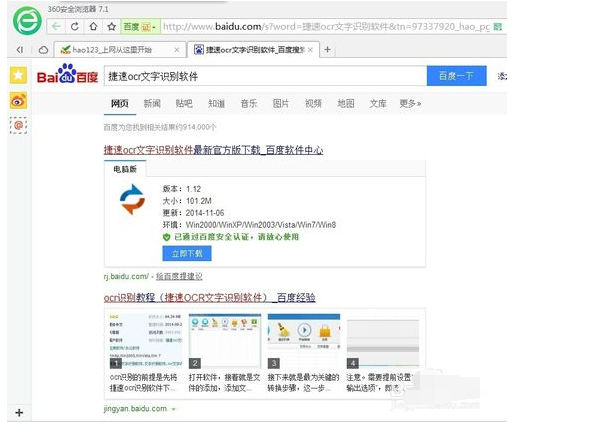599x423 pixels.
Task: Open the 捷速ocr文字识别软件最新官方版下载 result link
Action: pos(213,150)
